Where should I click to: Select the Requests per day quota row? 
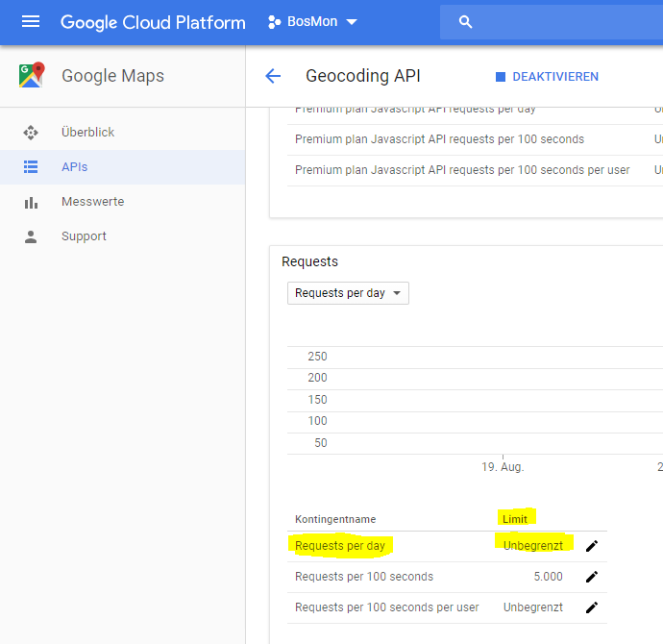coord(447,546)
